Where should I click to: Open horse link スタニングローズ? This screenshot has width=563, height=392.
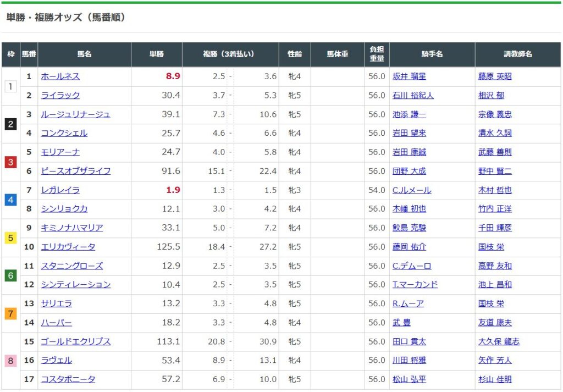(72, 266)
